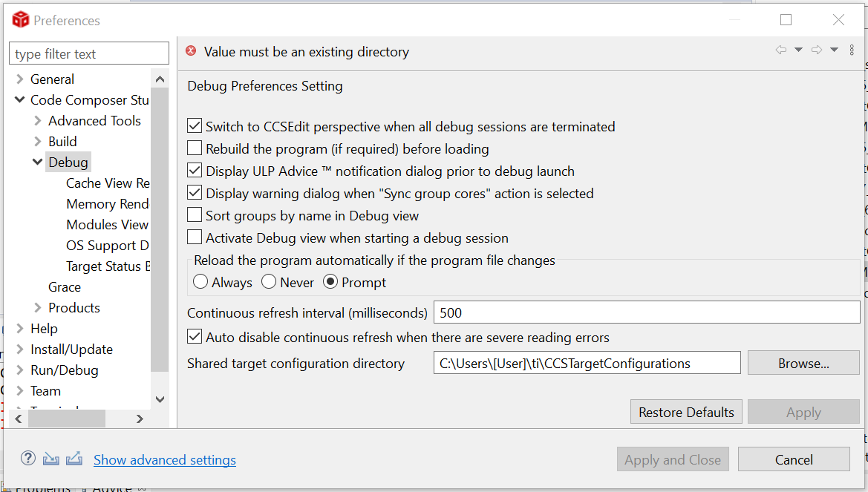This screenshot has height=492, width=868.
Task: Click the Preferences window cube icon
Action: coord(20,20)
